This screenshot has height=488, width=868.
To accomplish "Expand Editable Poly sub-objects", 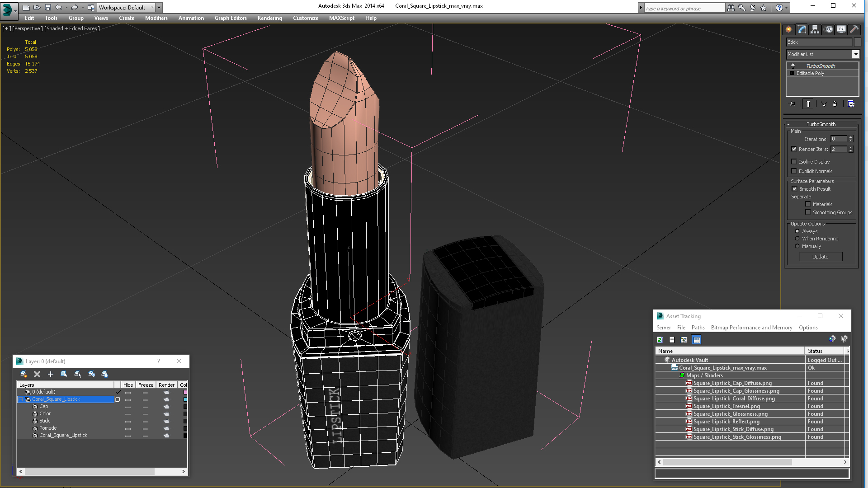I will click(792, 73).
